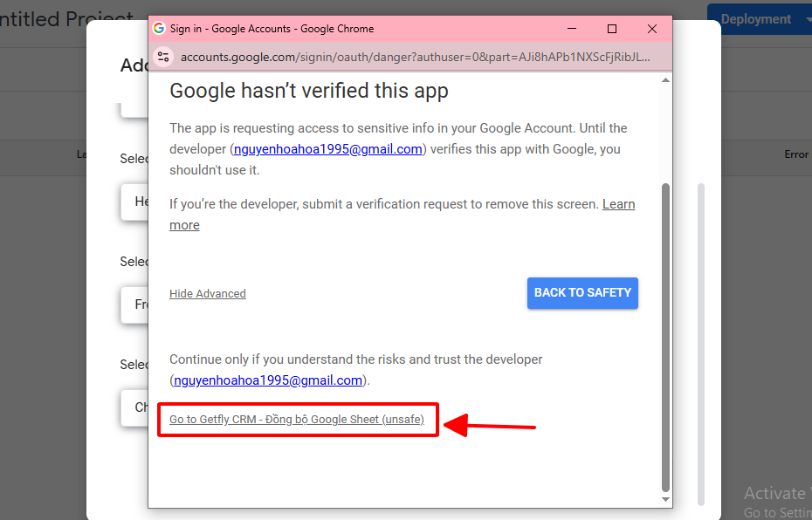The image size is (812, 520).
Task: Click the popup's scroll down arrow
Action: [665, 500]
